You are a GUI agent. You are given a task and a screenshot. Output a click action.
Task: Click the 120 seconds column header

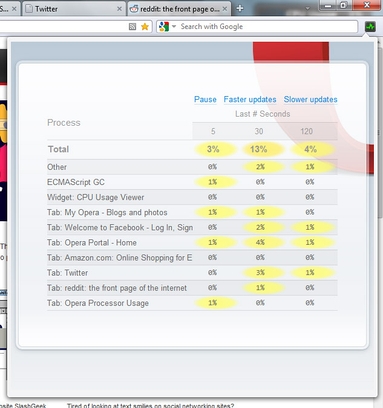tap(306, 131)
